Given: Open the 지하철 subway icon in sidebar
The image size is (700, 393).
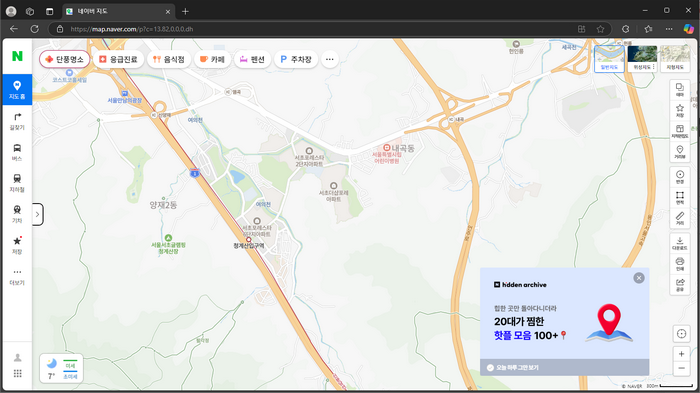Looking at the screenshot, I should 17,183.
